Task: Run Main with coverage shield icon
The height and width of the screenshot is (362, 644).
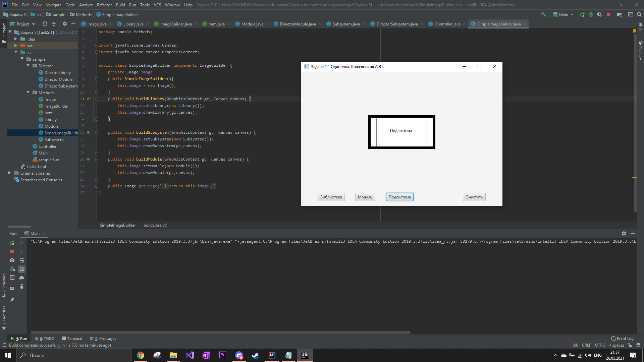Action: click(x=599, y=14)
